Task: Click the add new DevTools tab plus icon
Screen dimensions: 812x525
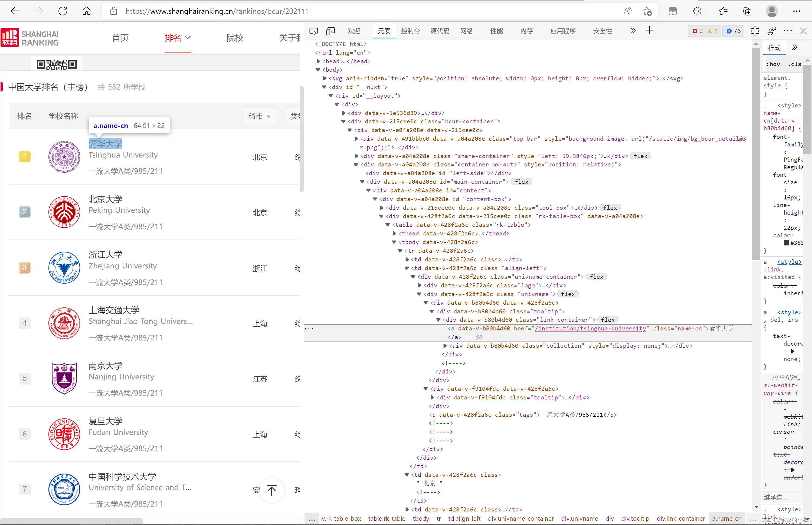Action: pyautogui.click(x=649, y=31)
